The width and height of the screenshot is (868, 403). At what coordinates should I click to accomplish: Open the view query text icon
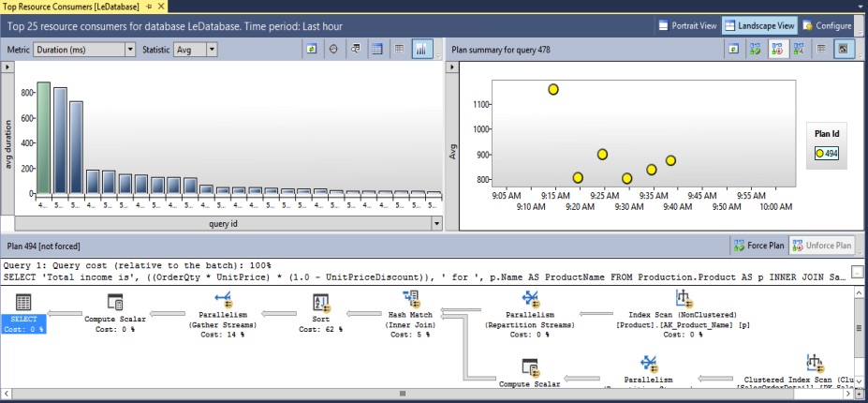(x=356, y=50)
